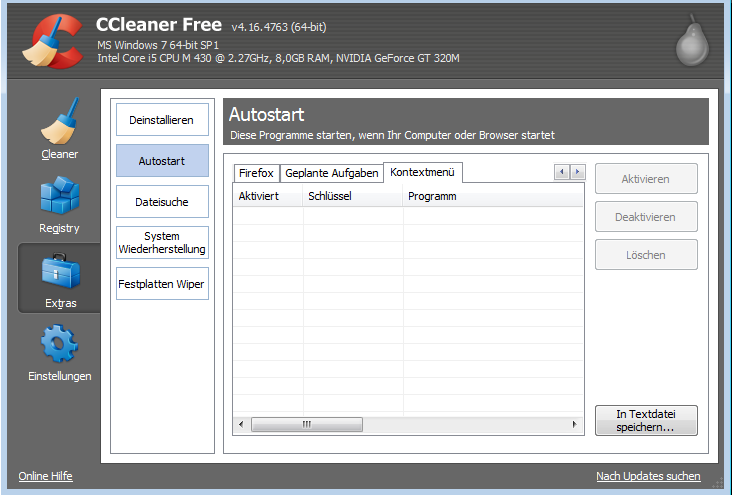The image size is (732, 495).
Task: Open the Deinstallieren section
Action: click(x=162, y=120)
